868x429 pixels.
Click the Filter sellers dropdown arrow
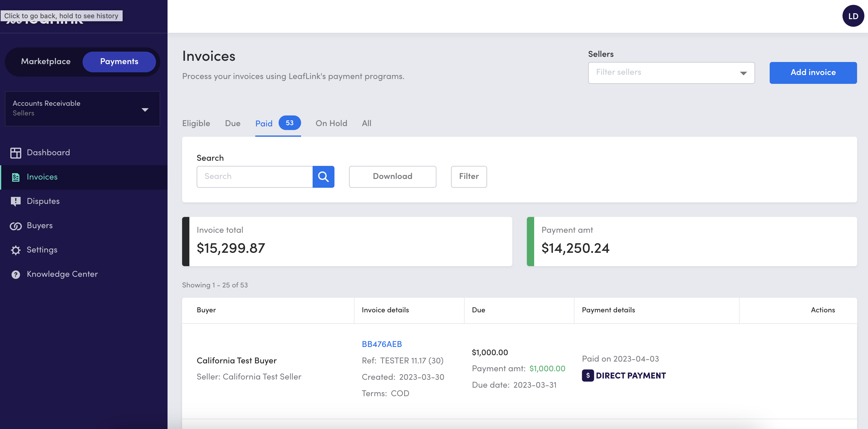743,73
